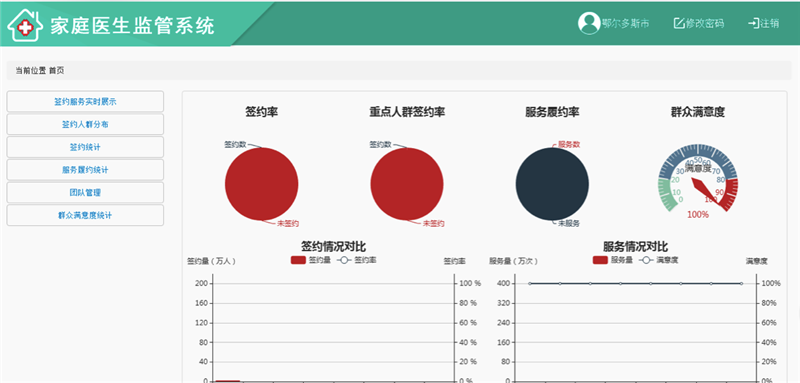Open 服务履约统计 menu item

coord(85,170)
